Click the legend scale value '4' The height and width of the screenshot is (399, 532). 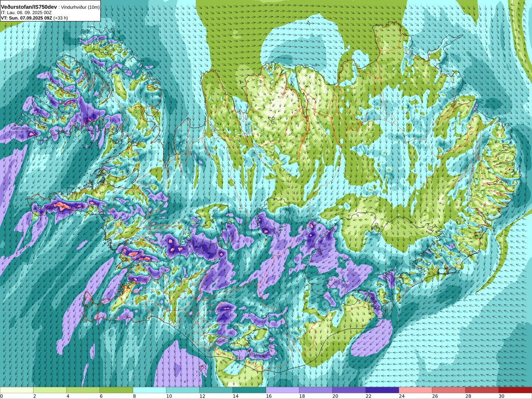68,396
